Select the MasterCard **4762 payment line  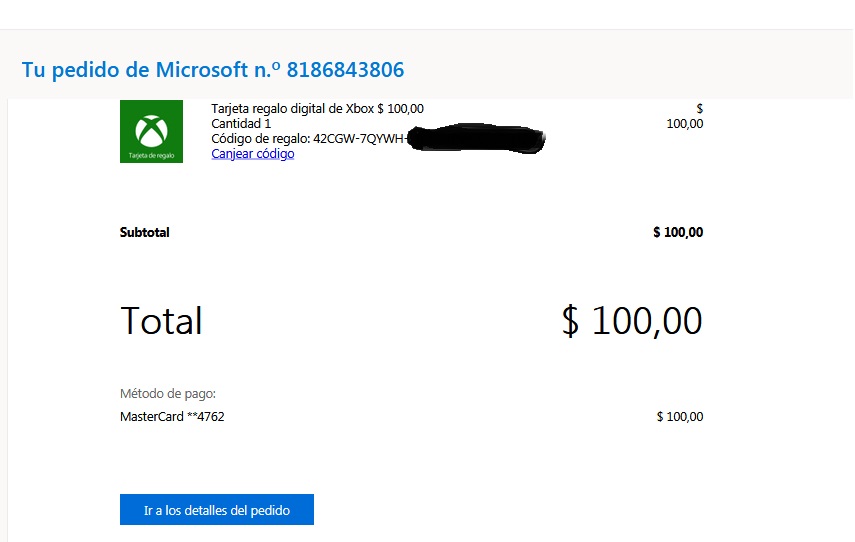tap(172, 417)
